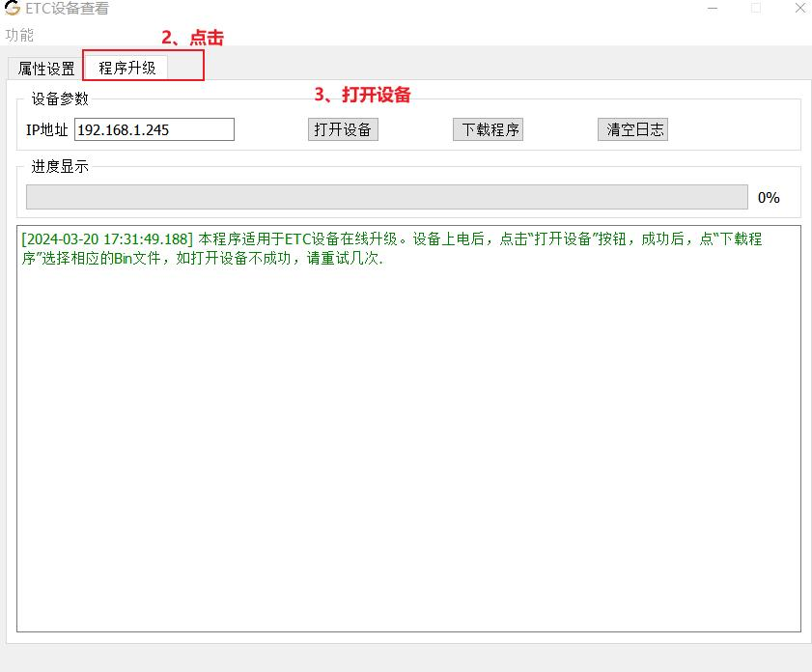The height and width of the screenshot is (672, 812).
Task: Switch to the 属性设置 tab
Action: [x=46, y=69]
